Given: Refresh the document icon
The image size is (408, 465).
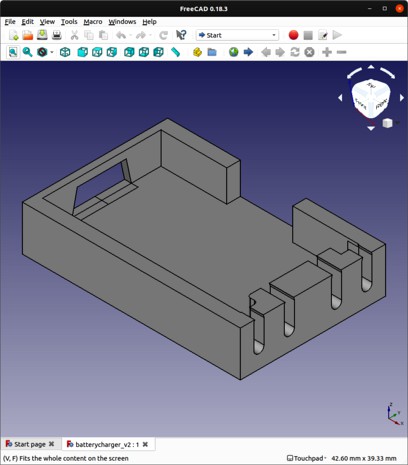Looking at the screenshot, I should click(x=163, y=35).
